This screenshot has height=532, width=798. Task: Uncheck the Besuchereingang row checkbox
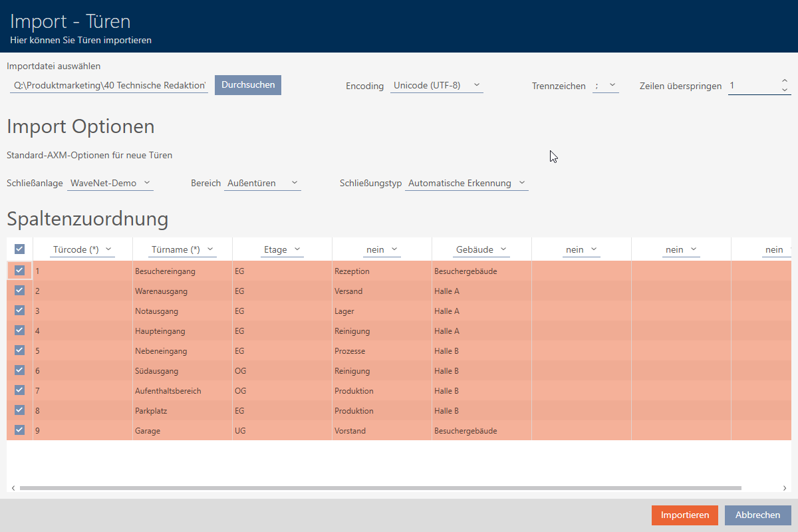tap(19, 271)
